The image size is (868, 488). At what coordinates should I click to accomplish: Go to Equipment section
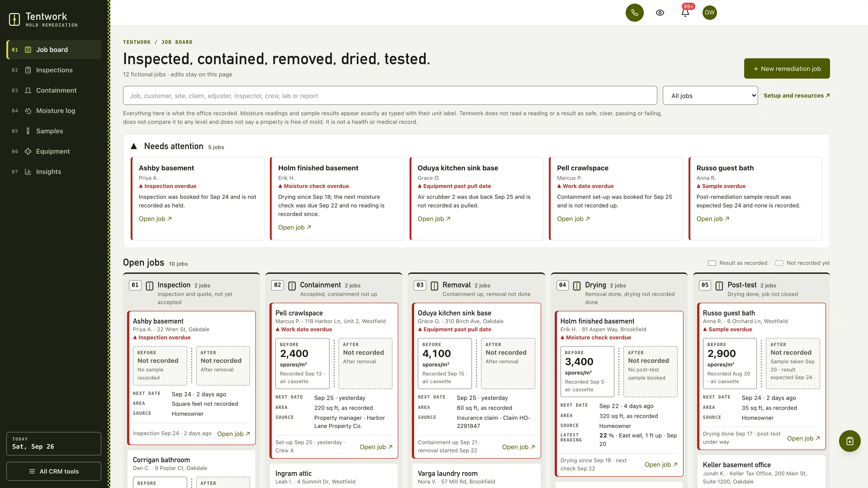pyautogui.click(x=54, y=151)
